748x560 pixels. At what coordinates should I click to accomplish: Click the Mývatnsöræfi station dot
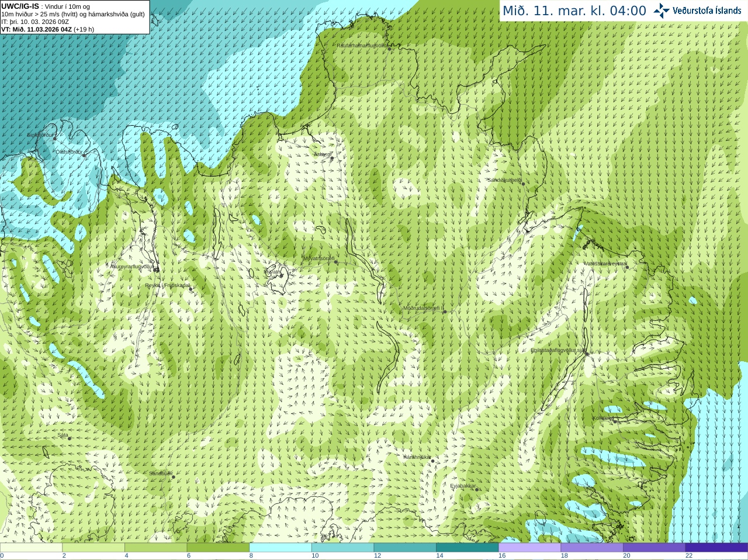tap(335, 261)
